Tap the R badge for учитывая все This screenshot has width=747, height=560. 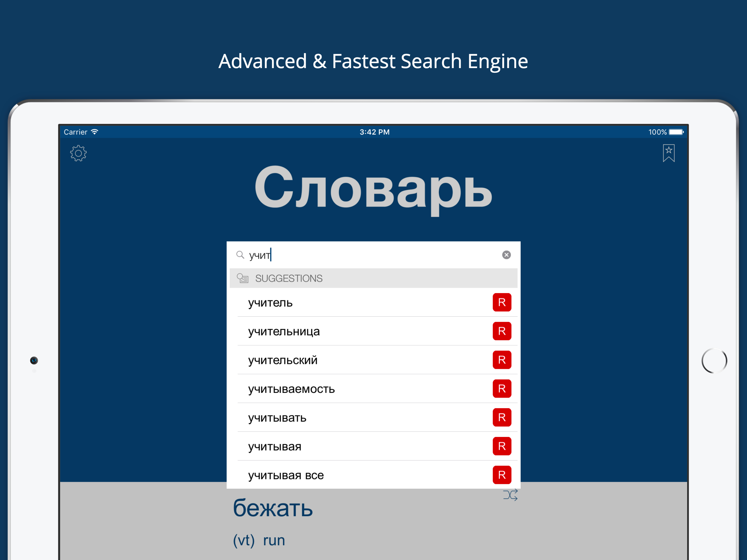tap(501, 475)
